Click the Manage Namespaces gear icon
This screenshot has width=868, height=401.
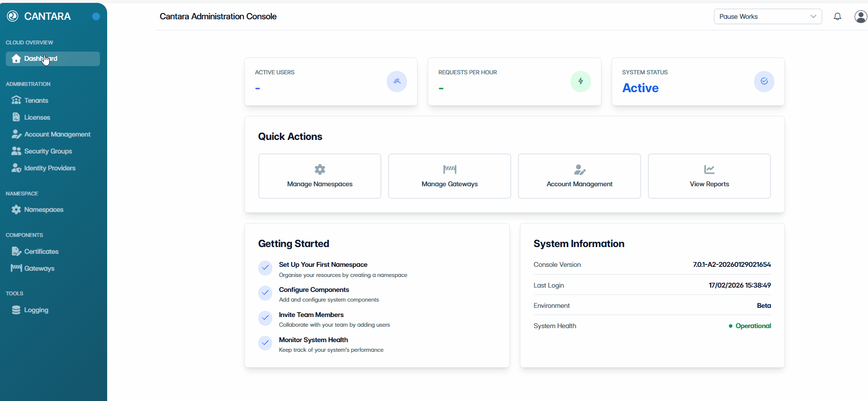point(320,169)
